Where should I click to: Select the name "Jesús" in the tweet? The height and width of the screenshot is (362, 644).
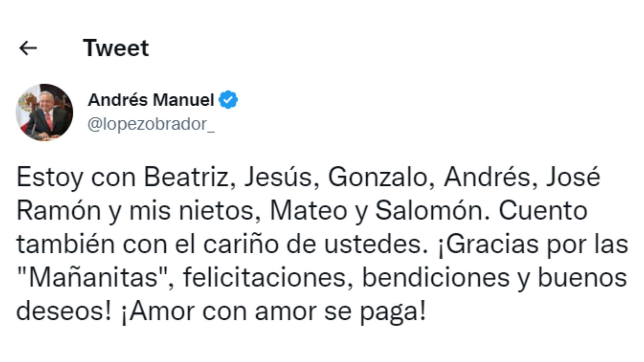[278, 177]
